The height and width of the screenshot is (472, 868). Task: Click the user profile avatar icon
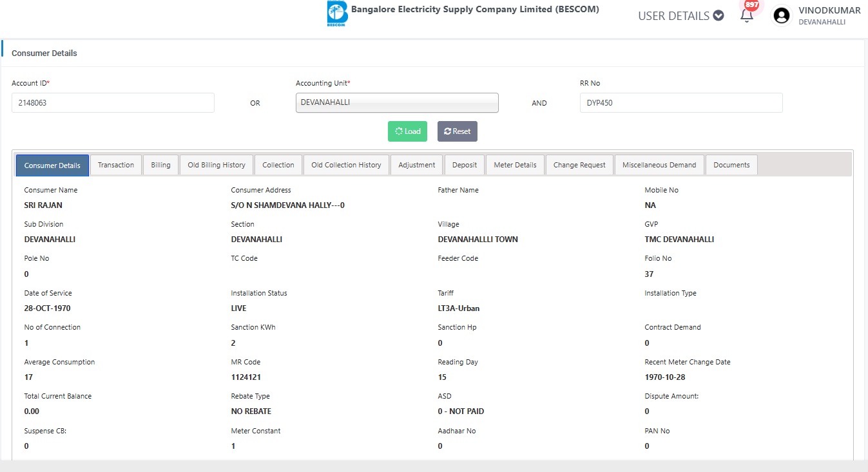point(782,15)
